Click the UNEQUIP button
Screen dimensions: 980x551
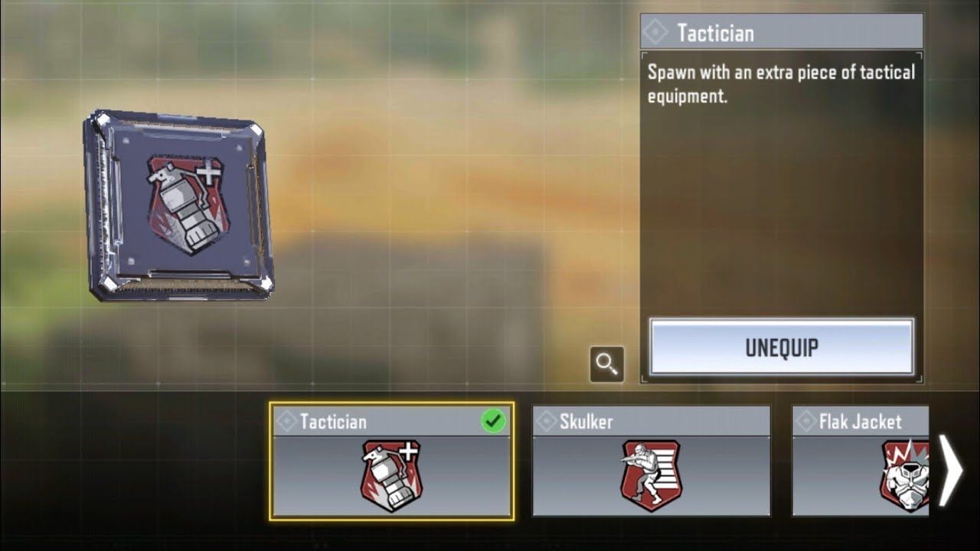(782, 347)
